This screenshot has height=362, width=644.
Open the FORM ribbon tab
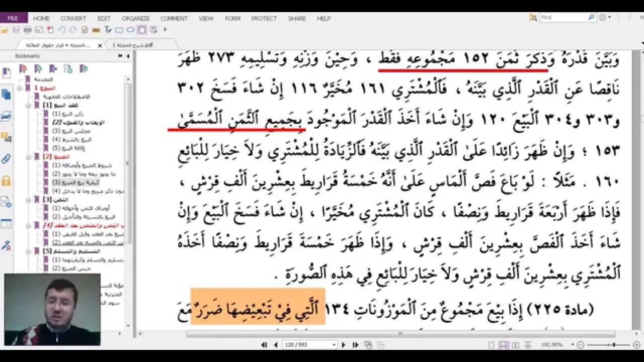[232, 18]
